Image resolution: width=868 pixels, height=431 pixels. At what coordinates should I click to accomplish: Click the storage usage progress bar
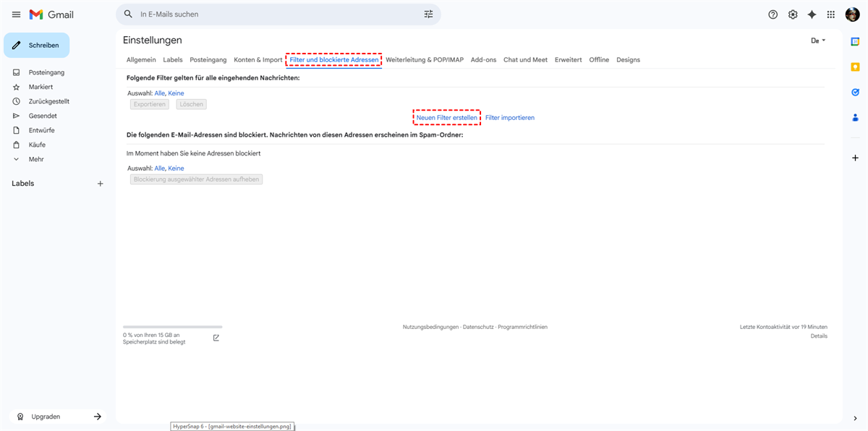(172, 327)
